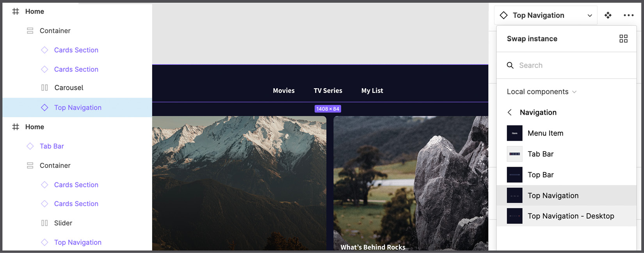Click TV Series in the canvas navigation
The width and height of the screenshot is (644, 253).
(x=328, y=91)
